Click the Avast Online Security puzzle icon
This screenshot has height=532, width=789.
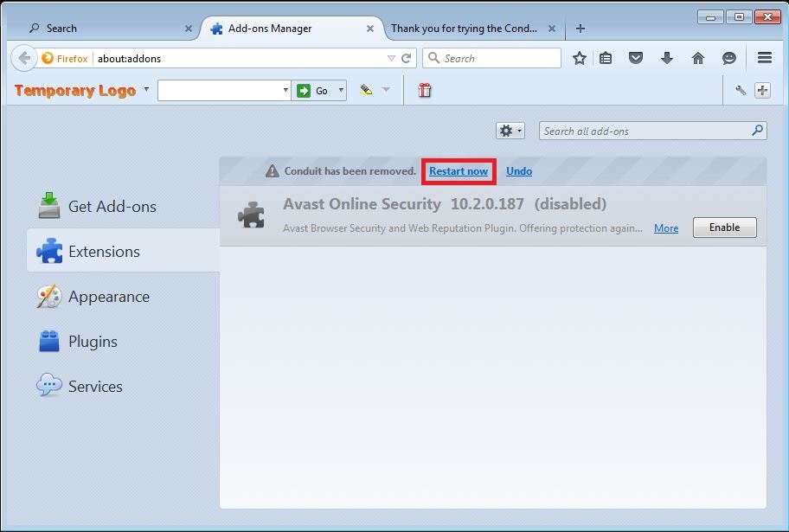(251, 215)
